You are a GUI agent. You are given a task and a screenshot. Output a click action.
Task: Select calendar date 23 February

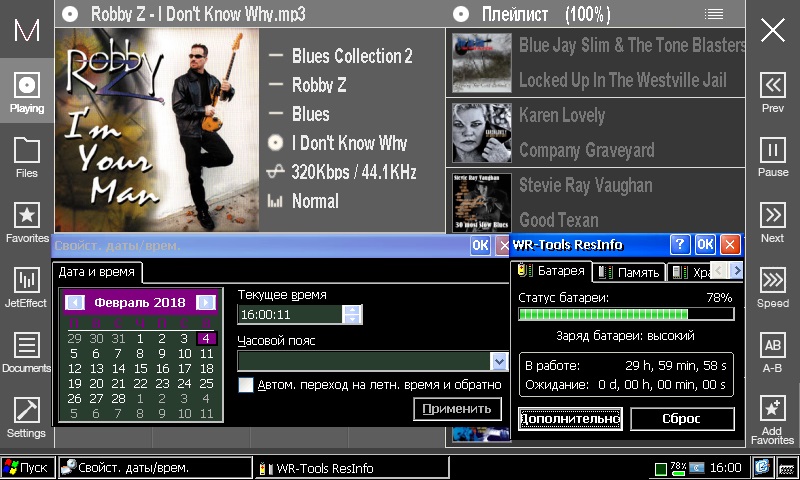[162, 383]
